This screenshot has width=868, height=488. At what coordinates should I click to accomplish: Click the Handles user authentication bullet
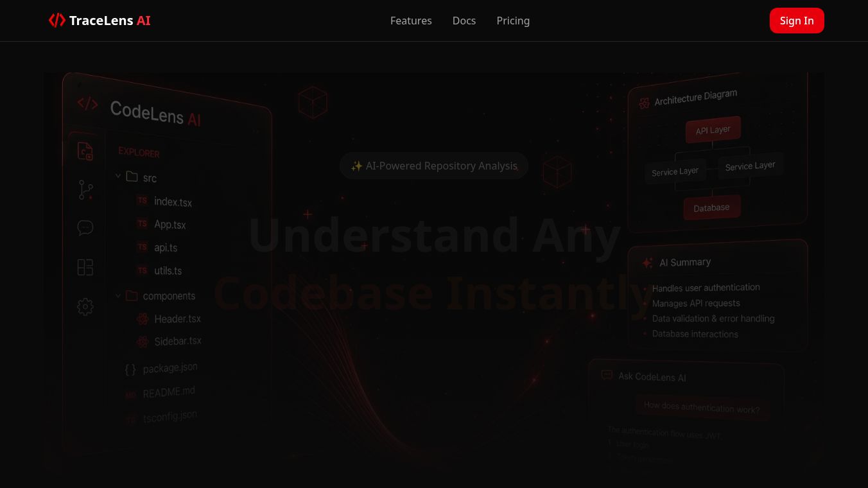pyautogui.click(x=706, y=288)
